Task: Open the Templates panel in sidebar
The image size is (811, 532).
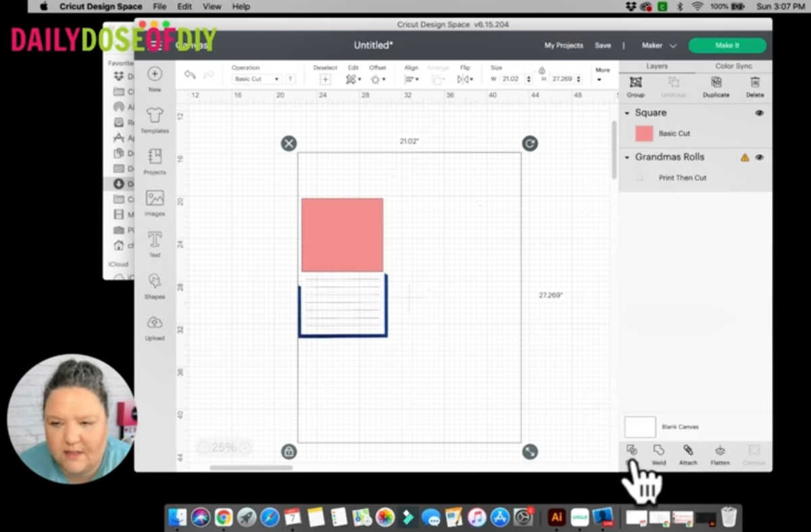Action: pos(155,120)
